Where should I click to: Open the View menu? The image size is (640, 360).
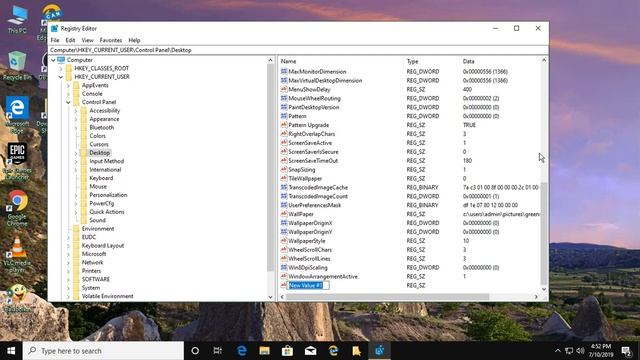(87, 40)
